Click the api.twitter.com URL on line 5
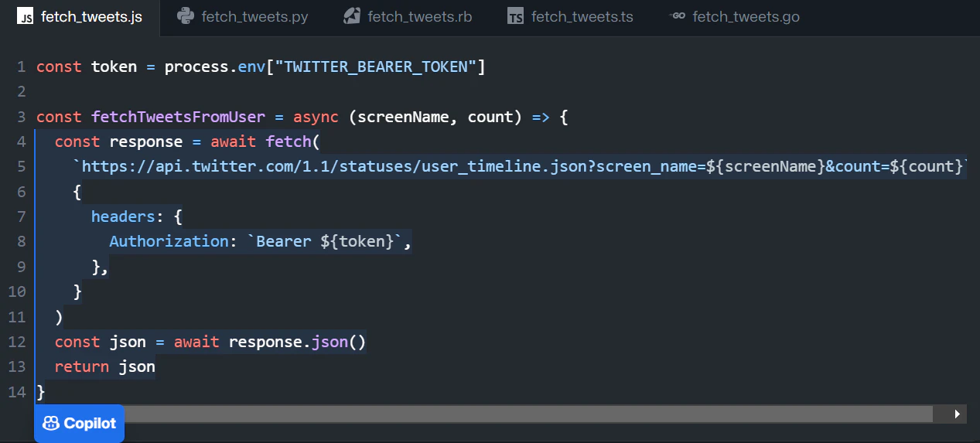 click(x=521, y=166)
